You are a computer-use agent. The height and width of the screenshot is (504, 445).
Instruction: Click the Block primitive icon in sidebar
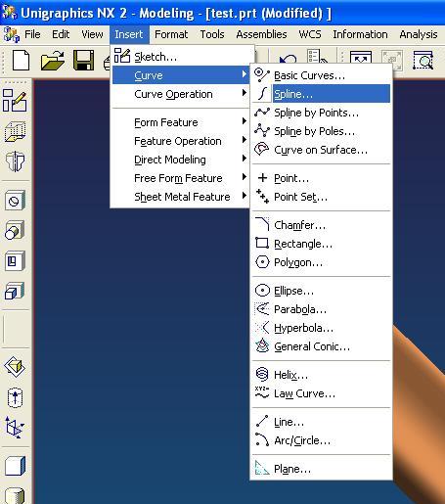coord(15,466)
